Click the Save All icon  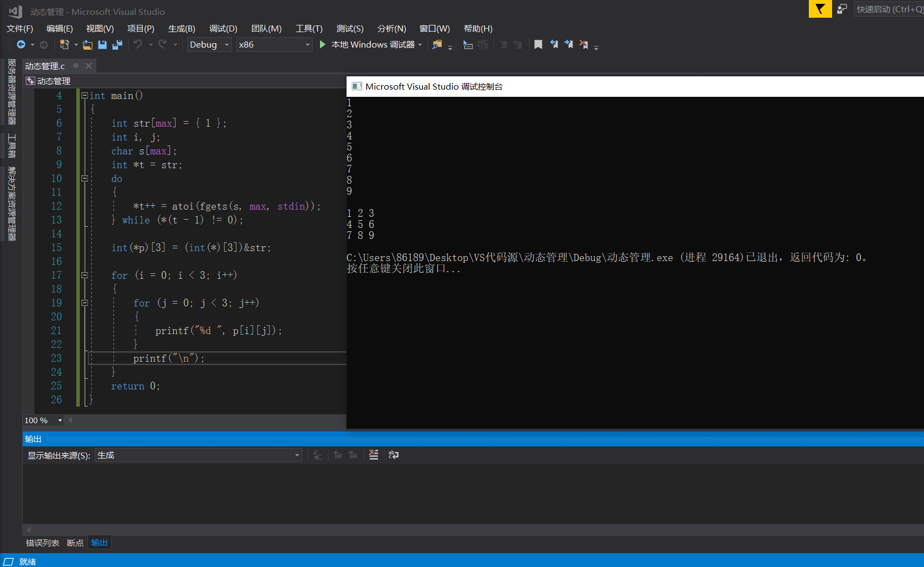[117, 45]
